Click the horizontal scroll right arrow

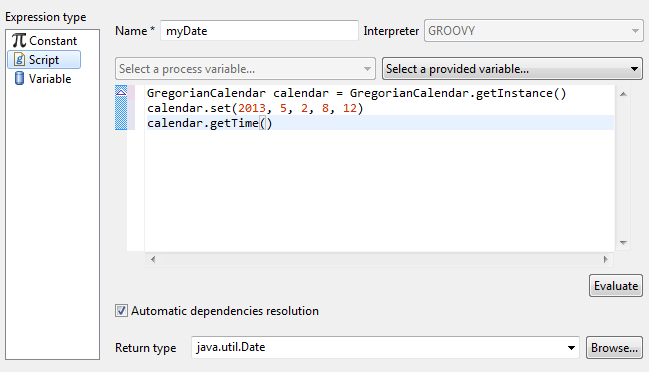coord(606,259)
